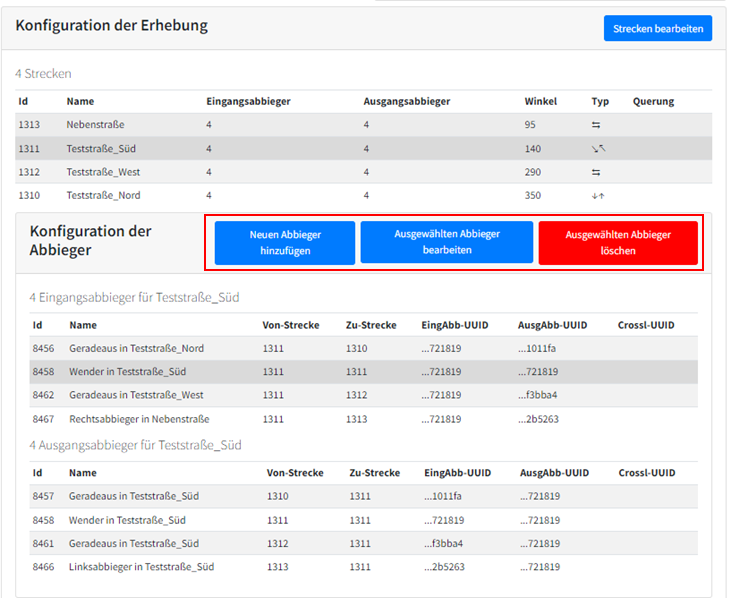Click the Konfiguration der Erhebung heading
This screenshot has width=740, height=598.
(111, 25)
